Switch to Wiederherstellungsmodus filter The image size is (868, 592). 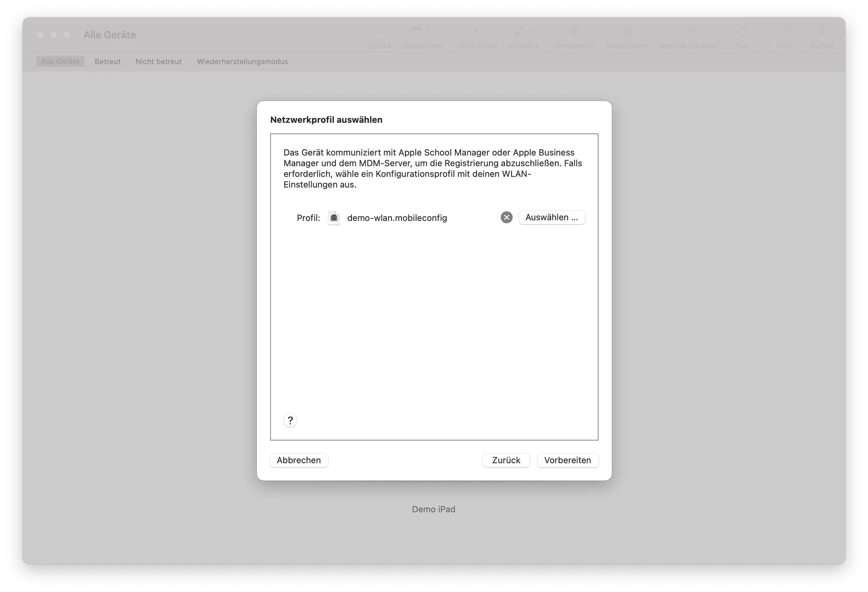tap(242, 61)
